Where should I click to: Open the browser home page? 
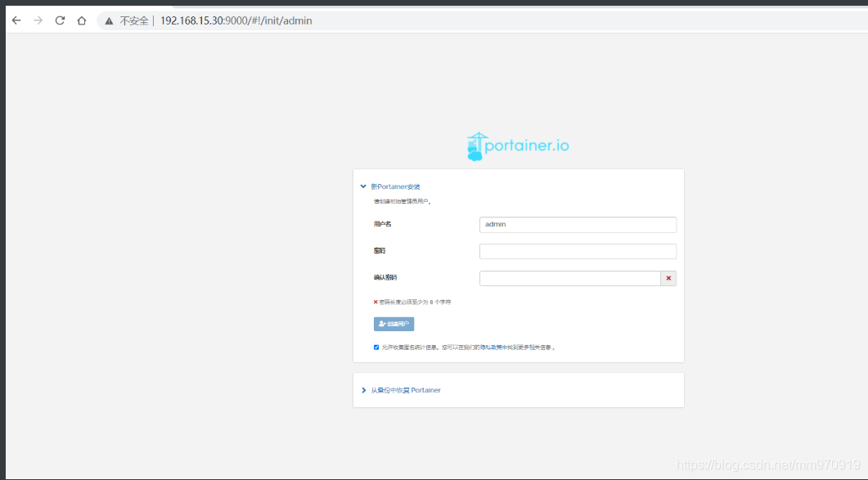82,20
